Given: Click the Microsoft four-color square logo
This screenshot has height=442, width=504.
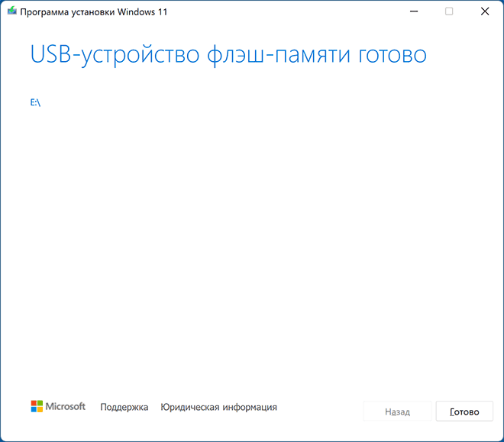Looking at the screenshot, I should 37,406.
